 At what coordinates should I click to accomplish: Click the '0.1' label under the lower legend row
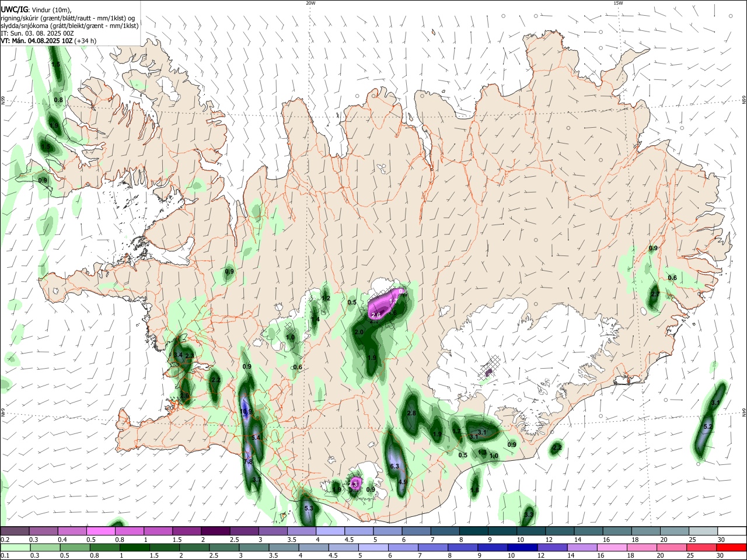point(5,556)
